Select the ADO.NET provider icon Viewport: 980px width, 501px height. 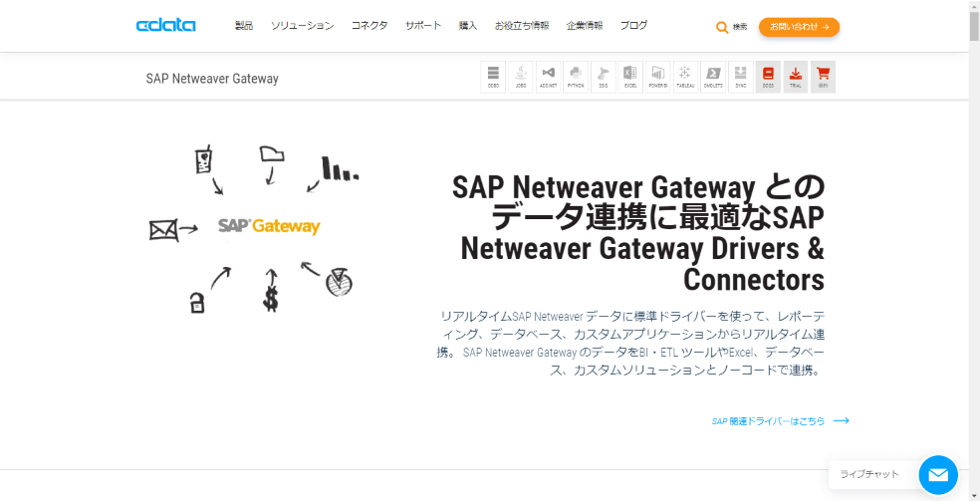pyautogui.click(x=548, y=77)
